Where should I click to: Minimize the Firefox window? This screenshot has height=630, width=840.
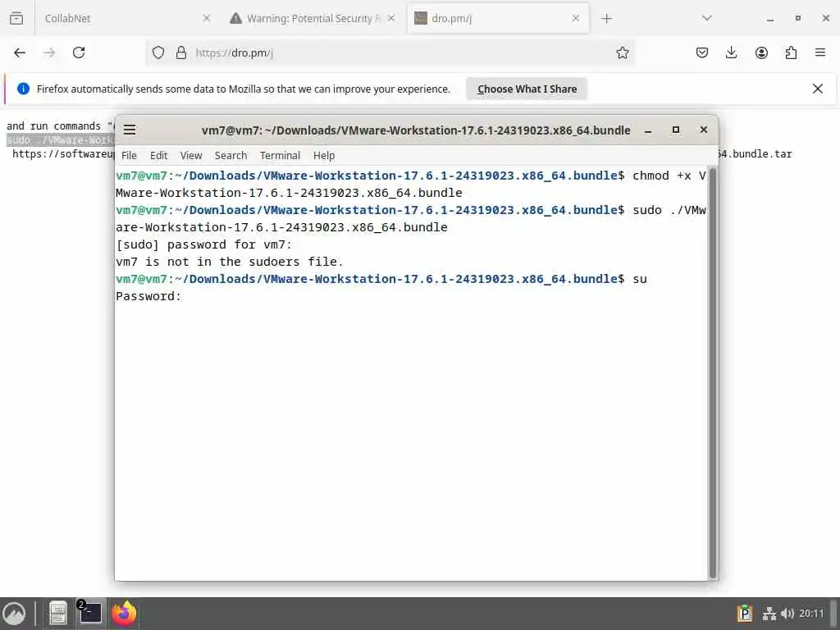tap(769, 19)
